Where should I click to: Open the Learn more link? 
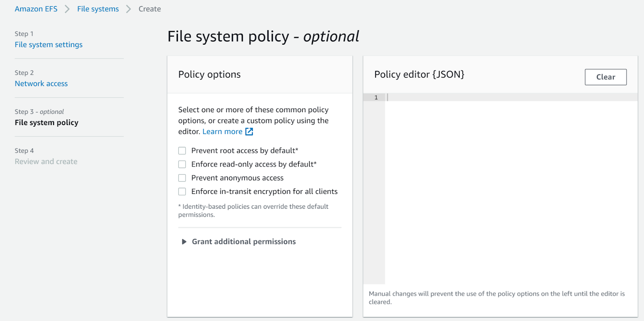[222, 132]
